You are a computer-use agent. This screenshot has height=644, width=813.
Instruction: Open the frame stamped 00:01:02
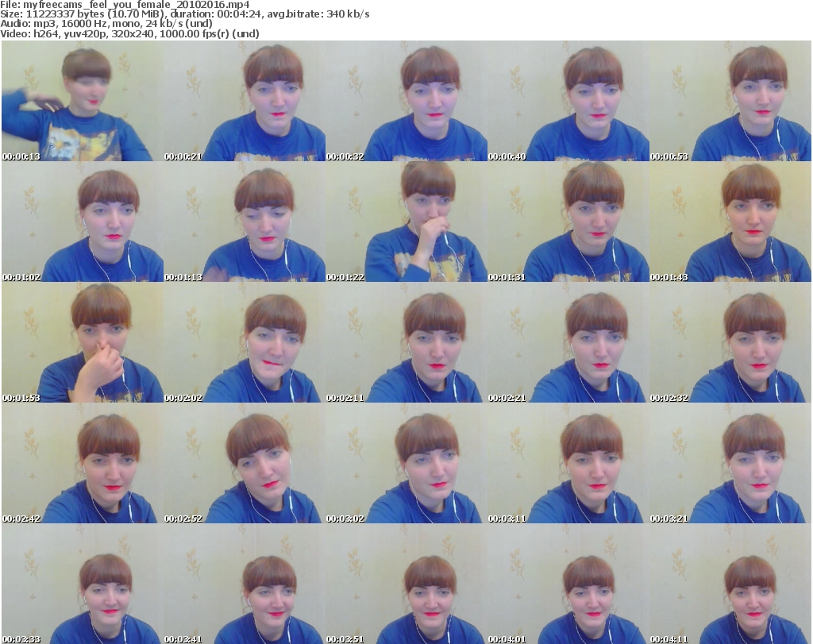[83, 222]
